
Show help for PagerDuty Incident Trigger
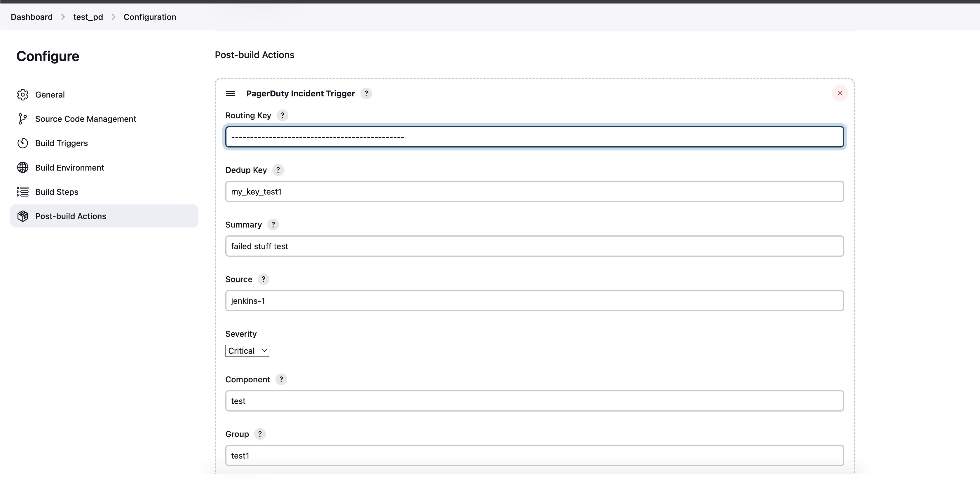[366, 93]
